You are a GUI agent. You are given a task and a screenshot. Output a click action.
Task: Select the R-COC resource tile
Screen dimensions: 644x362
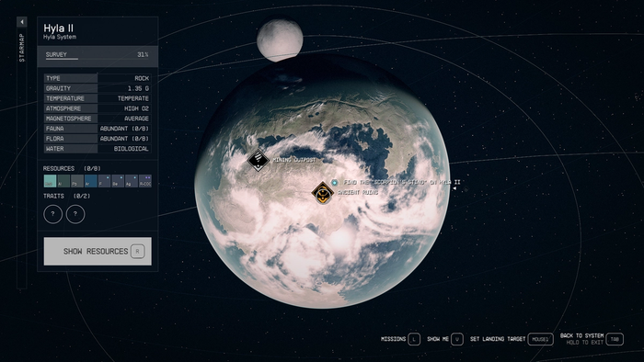(145, 181)
